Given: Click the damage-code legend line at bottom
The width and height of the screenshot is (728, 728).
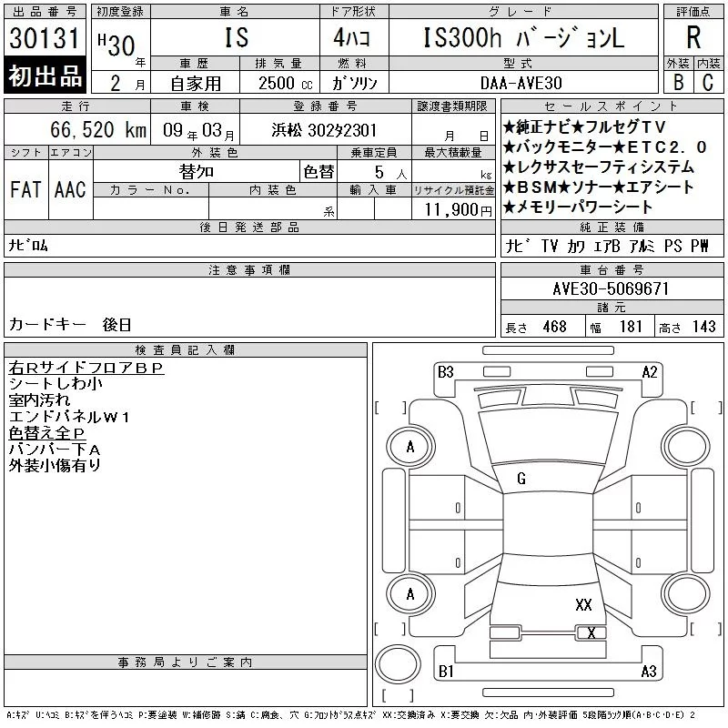Looking at the screenshot, I should (x=350, y=715).
